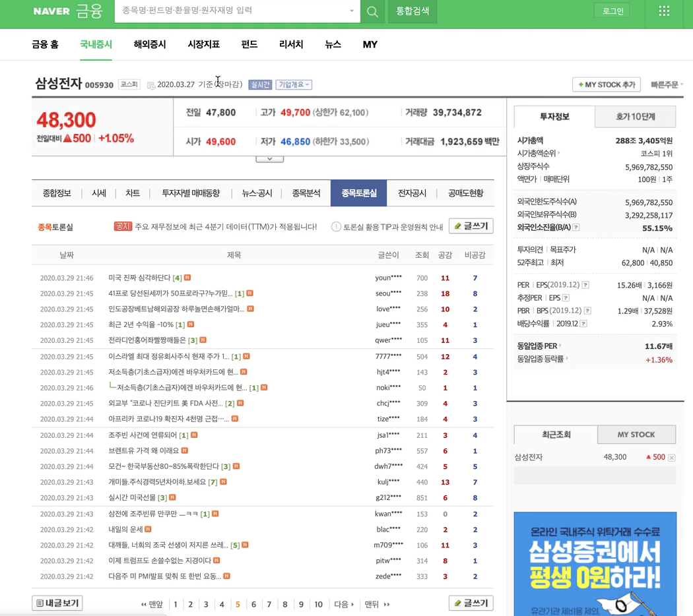The image size is (693, 616).
Task: Expand 동일업종 등락률 arrow link
Action: (543, 359)
